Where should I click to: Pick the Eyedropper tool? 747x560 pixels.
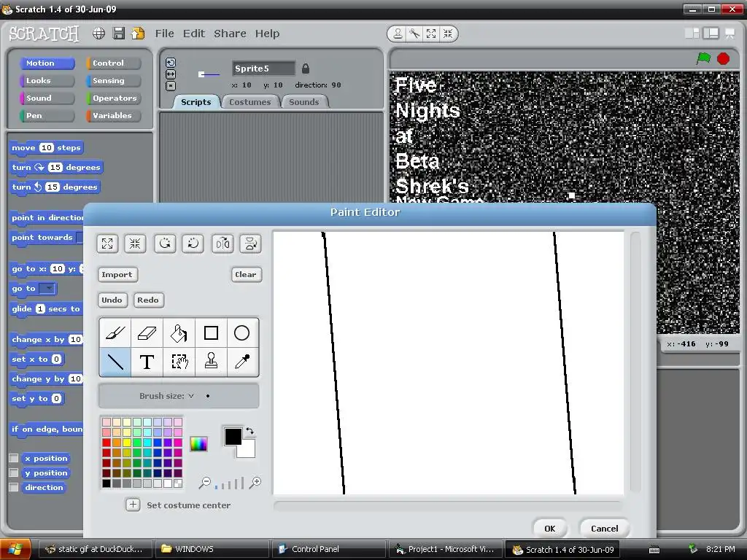[242, 362]
